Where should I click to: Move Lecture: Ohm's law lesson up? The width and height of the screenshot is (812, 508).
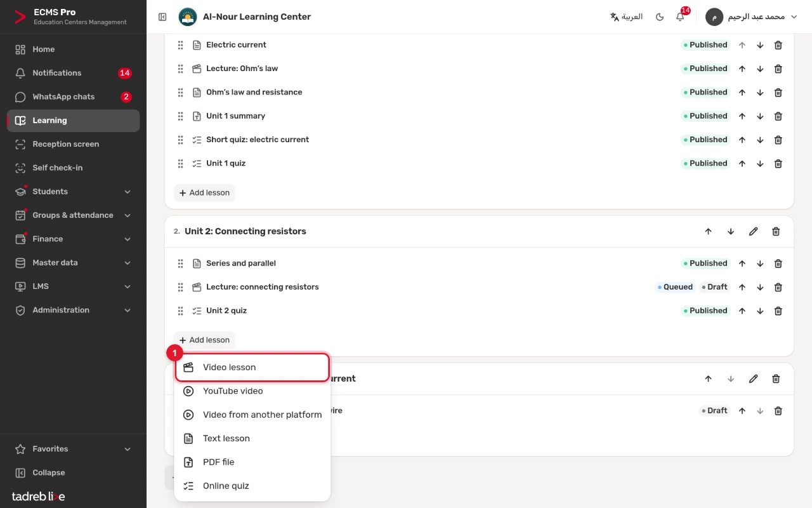coord(742,69)
